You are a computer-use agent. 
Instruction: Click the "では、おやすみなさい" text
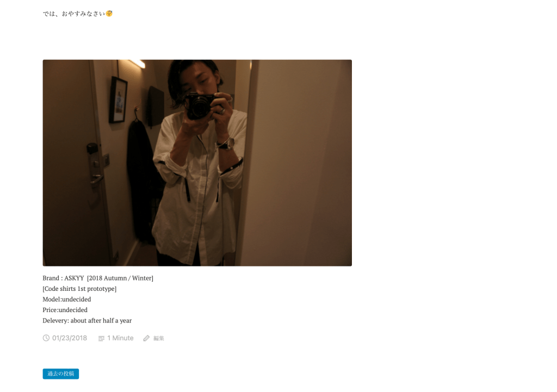click(74, 14)
